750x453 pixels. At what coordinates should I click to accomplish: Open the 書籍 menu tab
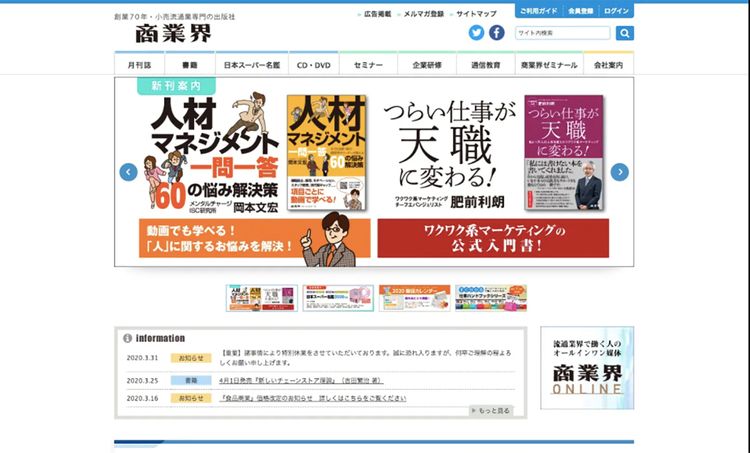[x=190, y=64]
